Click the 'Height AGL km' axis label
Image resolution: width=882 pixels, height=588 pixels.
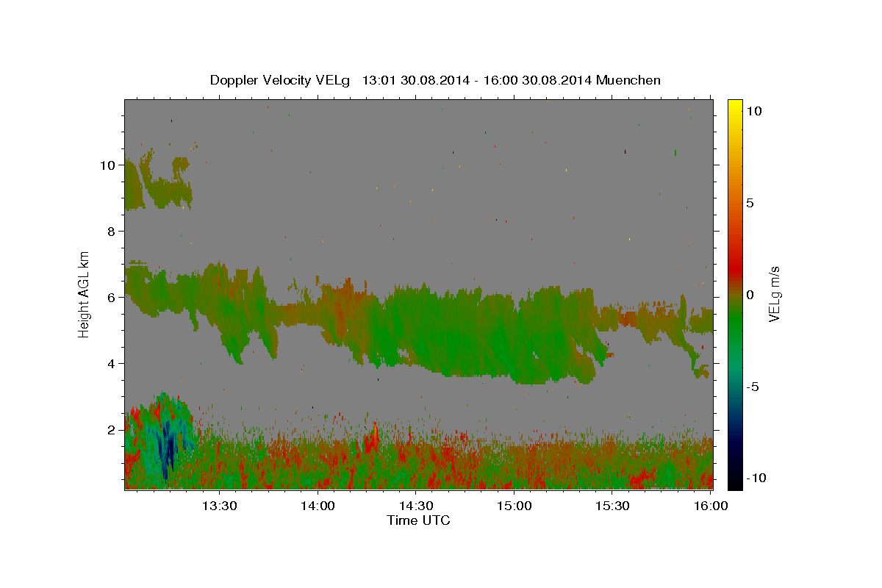click(x=85, y=294)
